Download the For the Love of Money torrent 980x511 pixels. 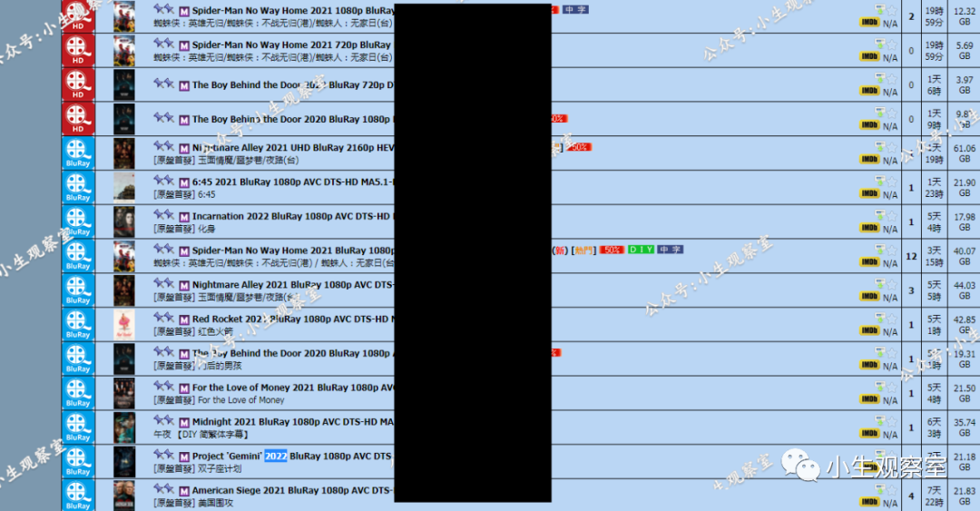880,387
